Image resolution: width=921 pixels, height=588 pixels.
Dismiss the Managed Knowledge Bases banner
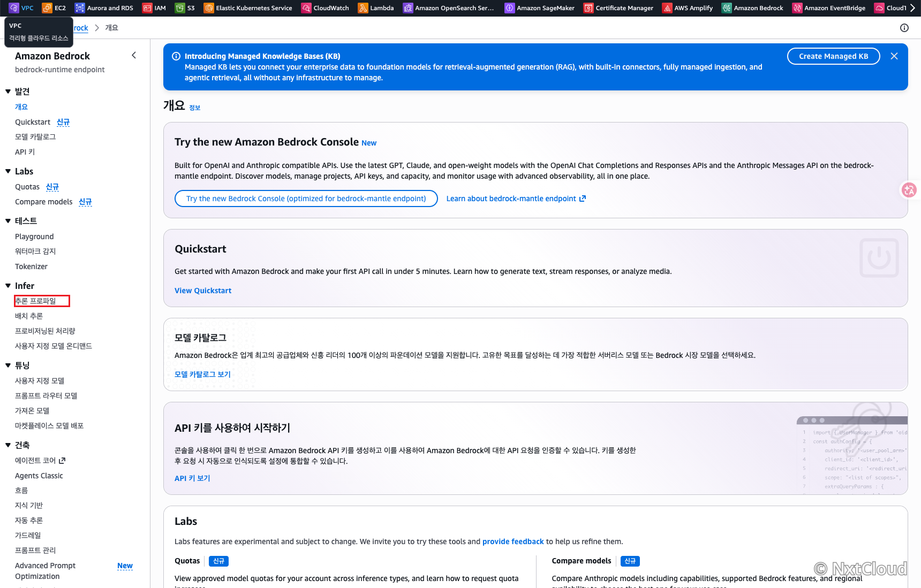coord(894,56)
